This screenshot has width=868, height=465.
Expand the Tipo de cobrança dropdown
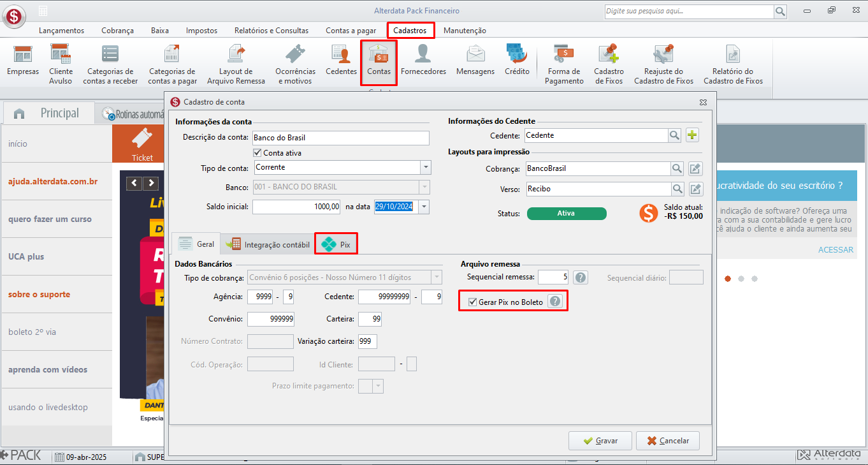[437, 277]
